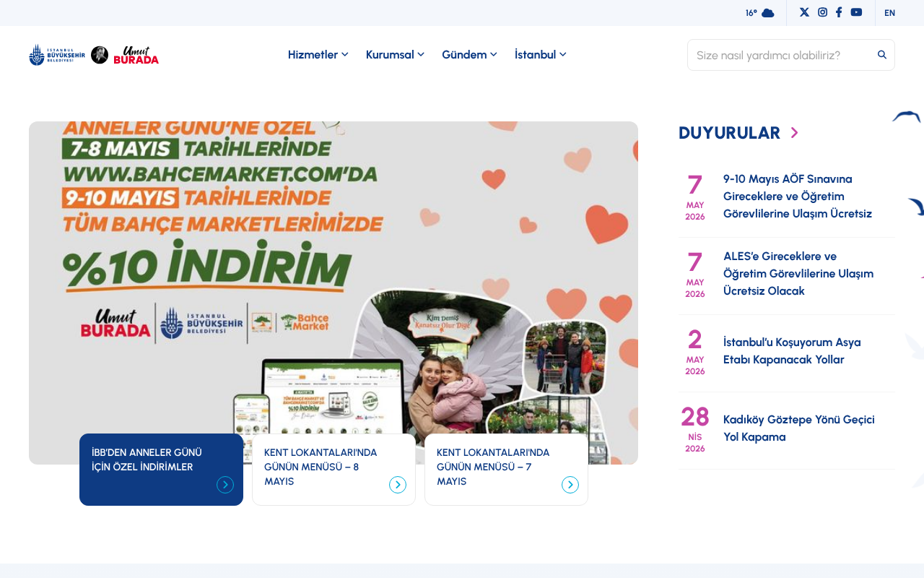Click the search magnifier icon

point(882,55)
